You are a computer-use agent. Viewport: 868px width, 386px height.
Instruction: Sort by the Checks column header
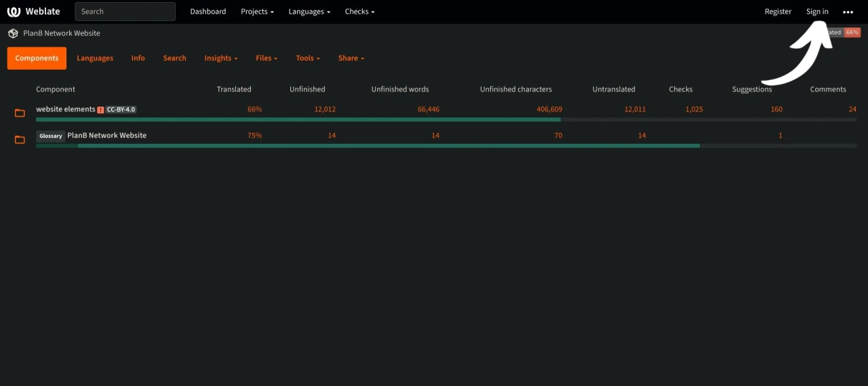(681, 90)
